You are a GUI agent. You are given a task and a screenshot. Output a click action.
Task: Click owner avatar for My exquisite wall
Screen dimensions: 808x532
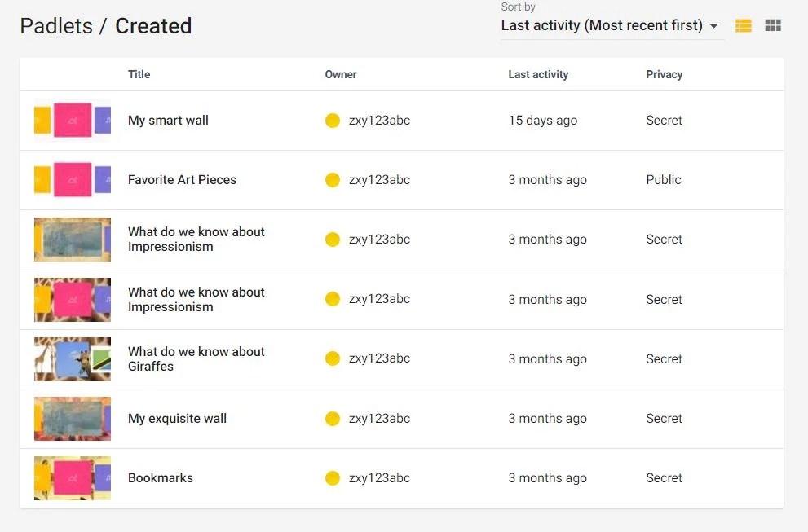[333, 419]
